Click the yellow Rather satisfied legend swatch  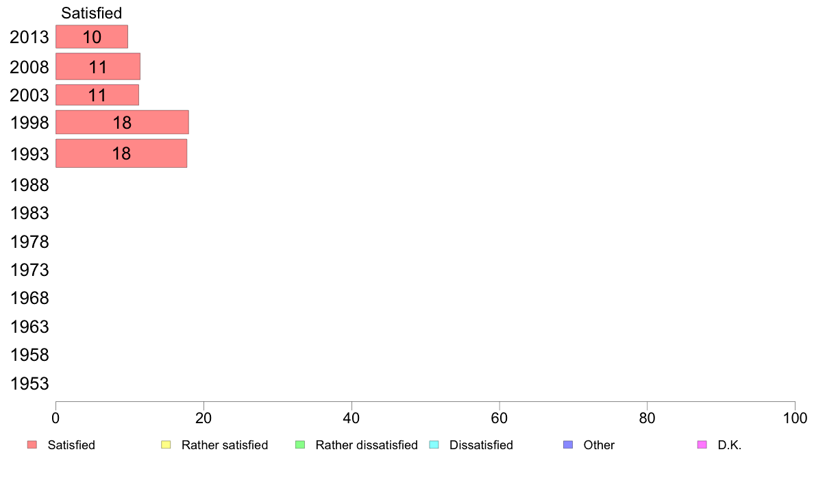(166, 445)
